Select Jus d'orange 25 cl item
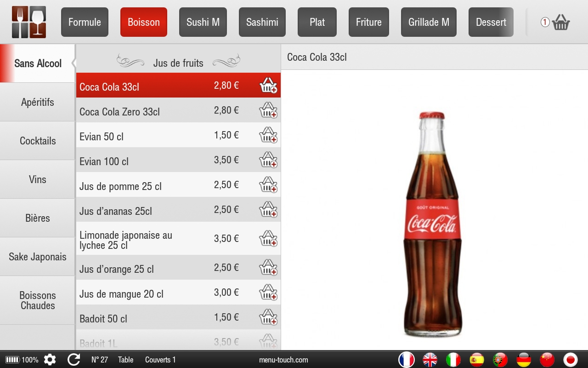This screenshot has height=368, width=588. [178, 268]
